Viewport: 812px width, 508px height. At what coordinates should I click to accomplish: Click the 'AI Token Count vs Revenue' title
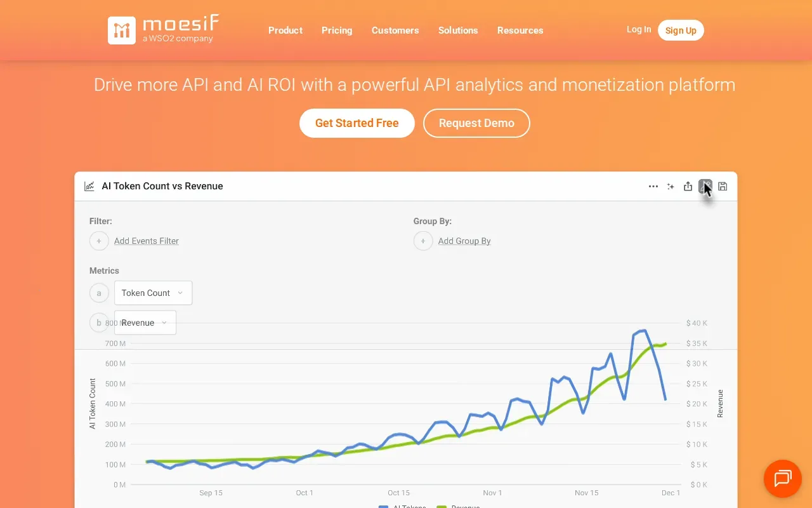(x=162, y=186)
